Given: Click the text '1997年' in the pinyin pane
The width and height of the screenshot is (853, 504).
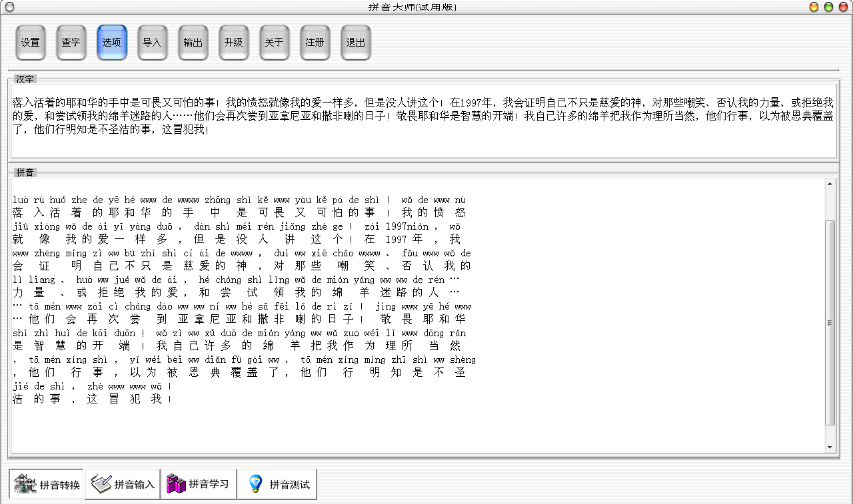Looking at the screenshot, I should (x=403, y=240).
